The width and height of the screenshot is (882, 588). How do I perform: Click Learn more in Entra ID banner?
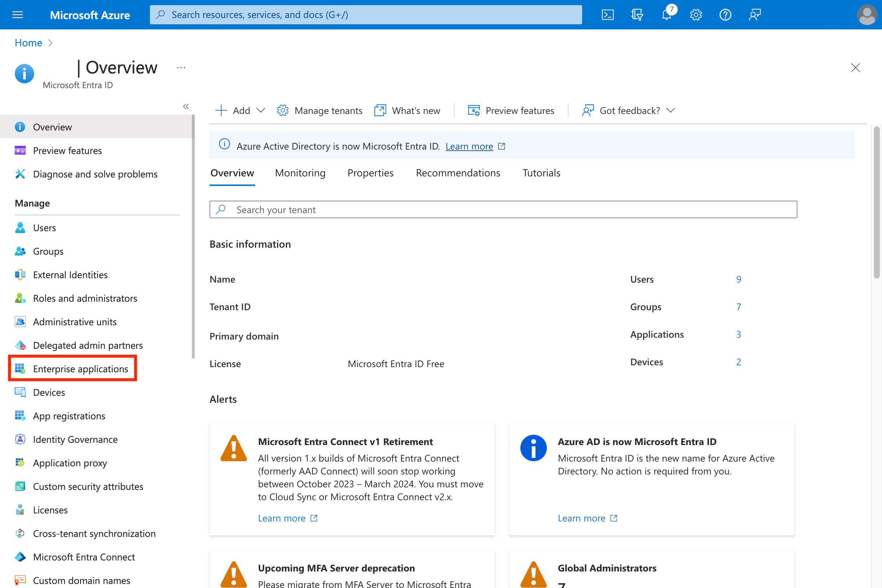(469, 146)
